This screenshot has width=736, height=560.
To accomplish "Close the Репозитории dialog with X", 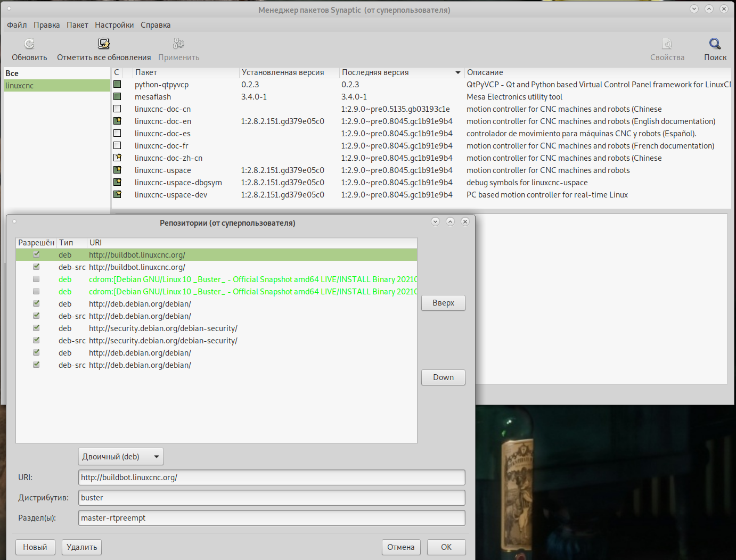I will click(x=465, y=221).
